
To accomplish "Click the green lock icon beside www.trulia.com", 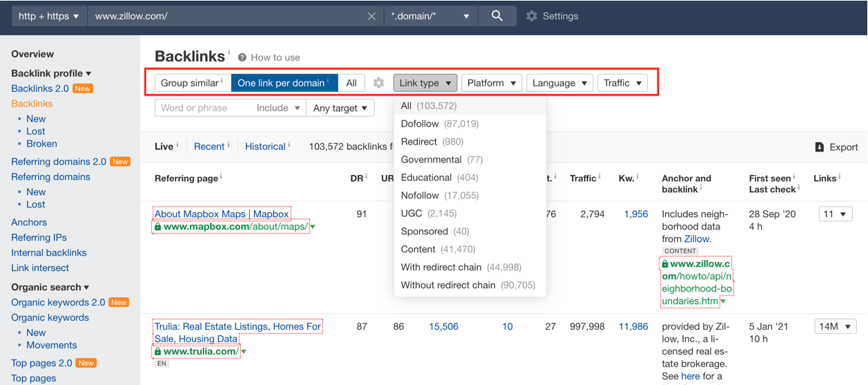I will point(157,351).
